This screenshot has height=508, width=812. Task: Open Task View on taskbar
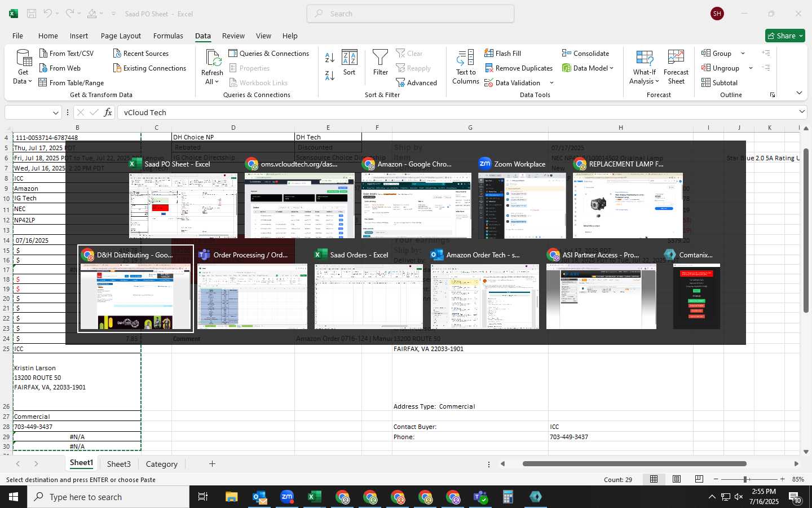(x=203, y=497)
